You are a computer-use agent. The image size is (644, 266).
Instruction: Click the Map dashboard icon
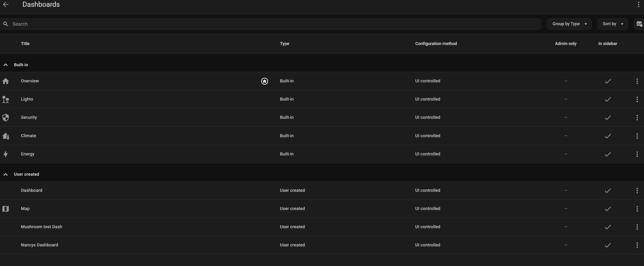pos(6,209)
